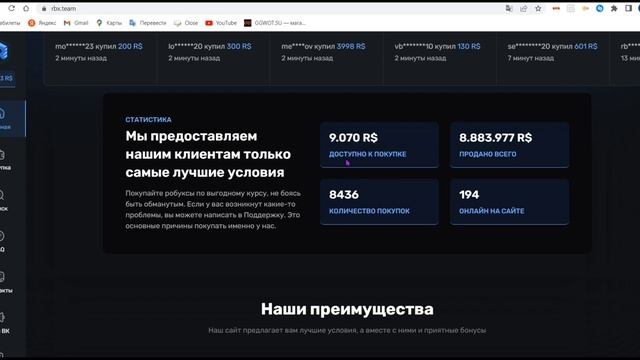Click the Наш сайт предлагает вам лучшие условия subtitle
This screenshot has width=640, height=360.
[347, 330]
